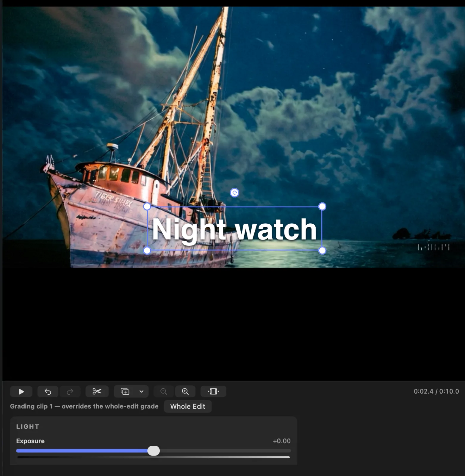The image size is (465, 476).
Task: Click the Exposure slider handle
Action: (154, 451)
